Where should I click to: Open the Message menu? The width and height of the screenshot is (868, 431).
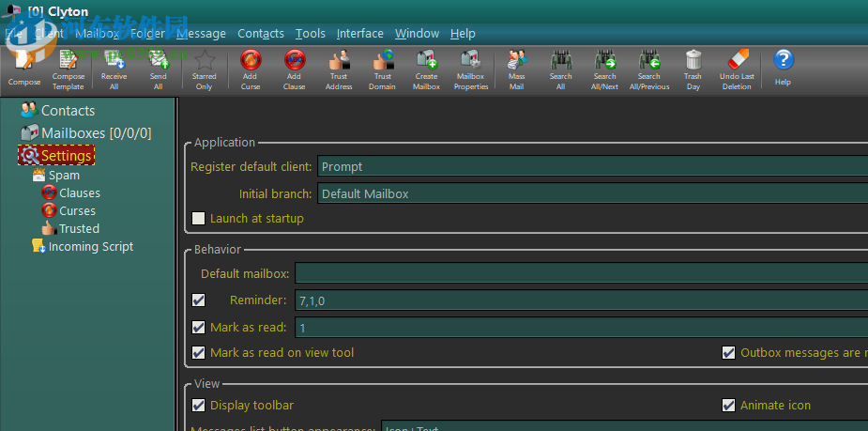click(x=202, y=33)
